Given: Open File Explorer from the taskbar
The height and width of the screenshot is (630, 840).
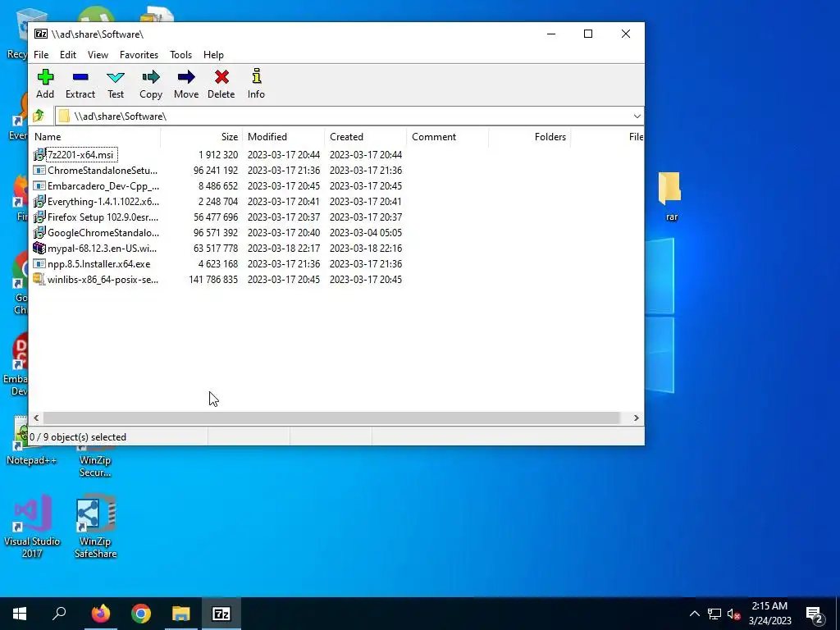Looking at the screenshot, I should click(x=181, y=614).
